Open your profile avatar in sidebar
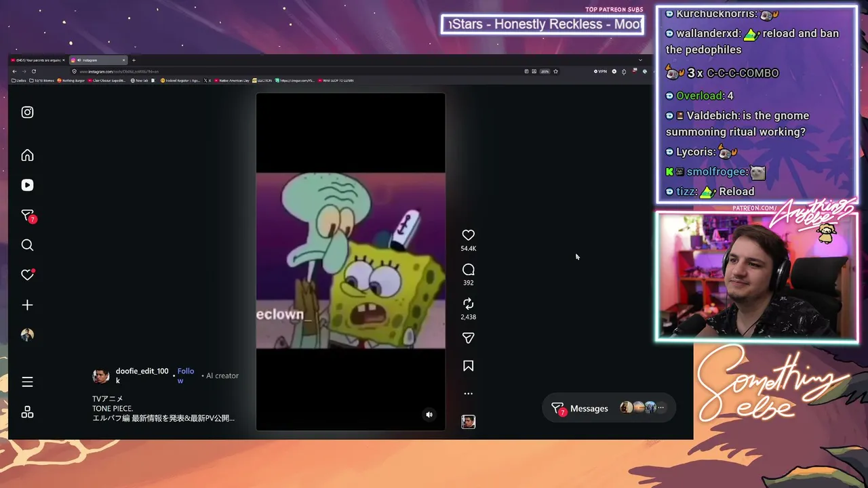868x488 pixels. 27,335
